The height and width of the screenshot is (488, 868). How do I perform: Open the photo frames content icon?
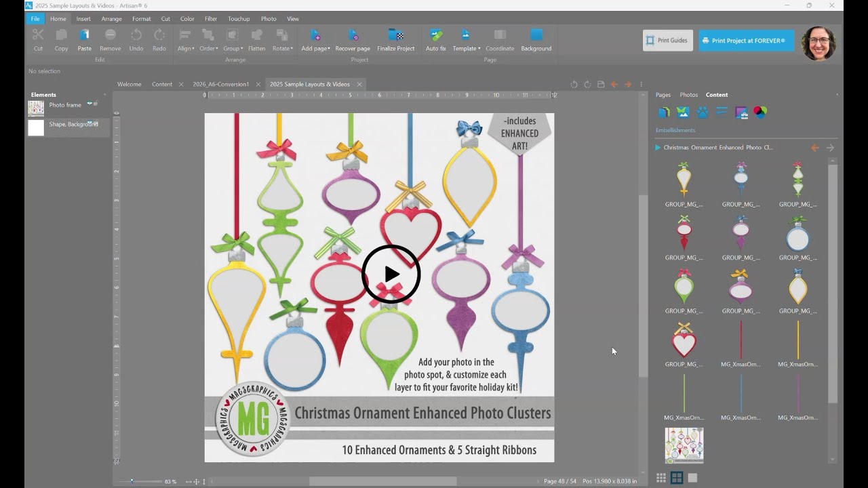pos(683,112)
